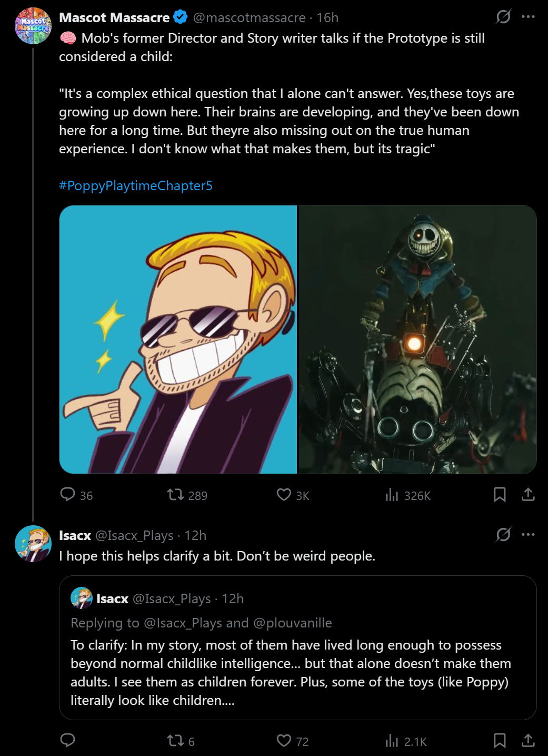Viewport: 548px width, 756px height.
Task: Open Grok icon on Isacx's reply
Action: point(503,535)
